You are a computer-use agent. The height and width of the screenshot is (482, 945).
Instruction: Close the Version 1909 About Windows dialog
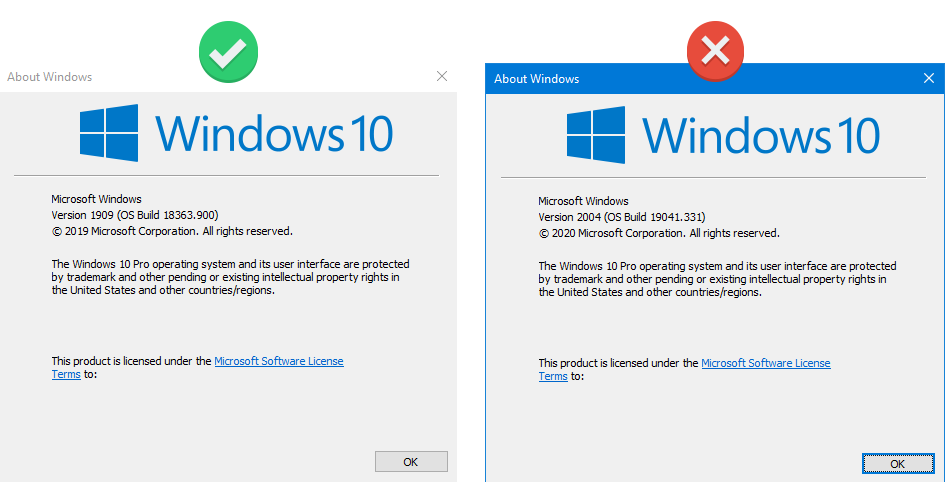(442, 76)
